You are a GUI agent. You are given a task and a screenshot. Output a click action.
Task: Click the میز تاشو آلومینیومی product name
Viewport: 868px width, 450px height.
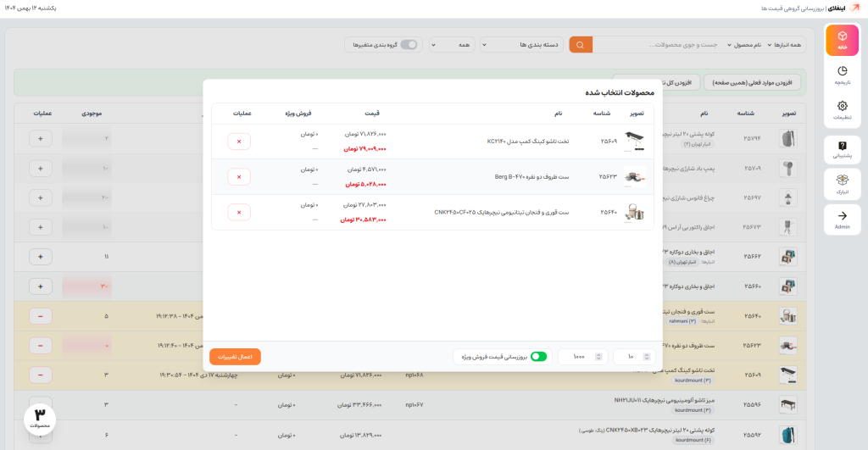[x=665, y=400]
